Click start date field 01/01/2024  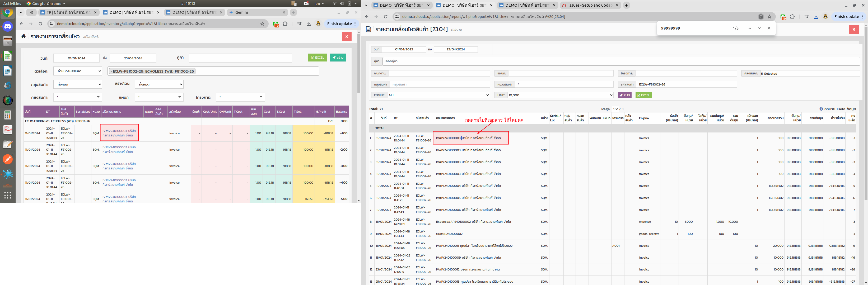77,58
